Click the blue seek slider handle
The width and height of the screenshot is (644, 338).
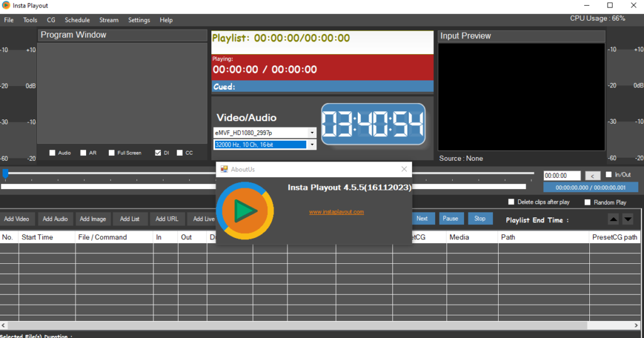click(6, 173)
